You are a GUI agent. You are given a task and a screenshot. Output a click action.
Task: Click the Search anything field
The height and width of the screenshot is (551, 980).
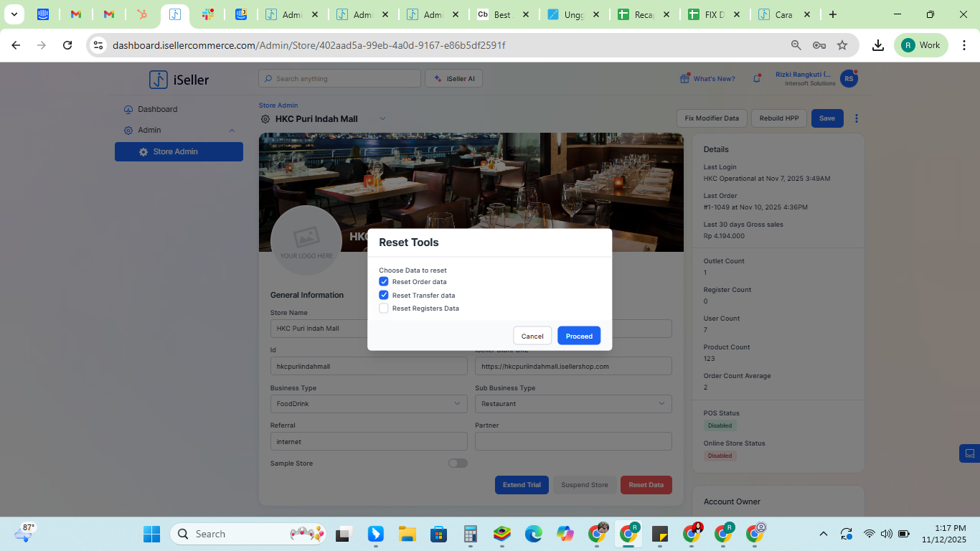[x=340, y=79]
